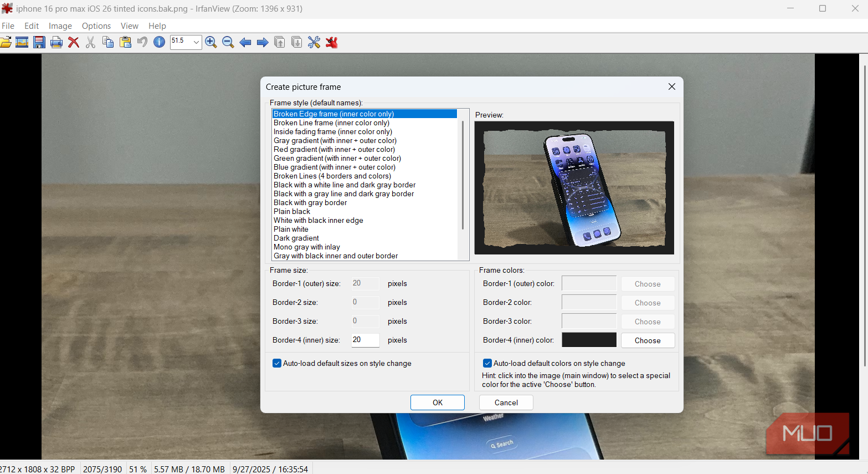Open the Options menu
Screen dimensions: 868x474
coord(96,26)
